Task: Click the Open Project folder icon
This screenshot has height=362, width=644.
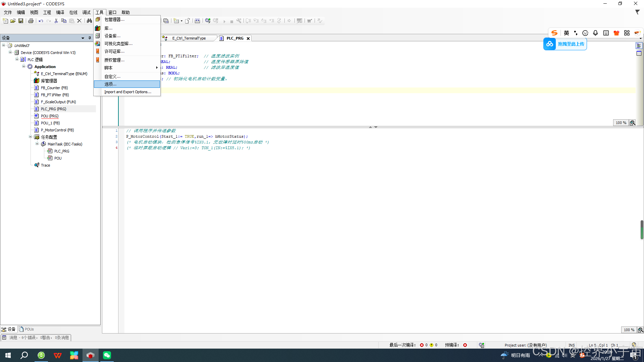Action: tap(13, 21)
